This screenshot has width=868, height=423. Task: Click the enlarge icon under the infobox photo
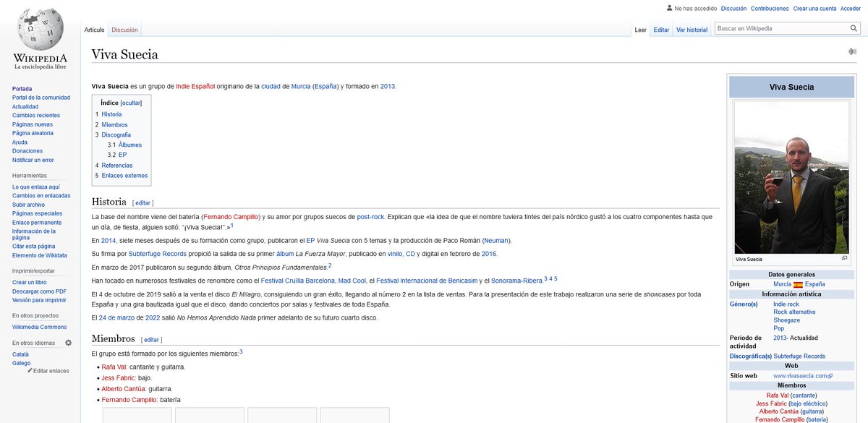(844, 258)
